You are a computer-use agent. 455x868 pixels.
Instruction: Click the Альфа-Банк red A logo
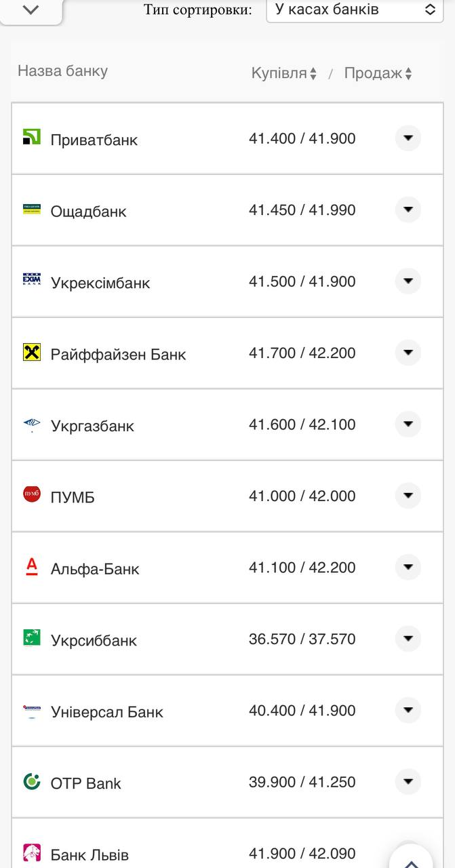32,566
